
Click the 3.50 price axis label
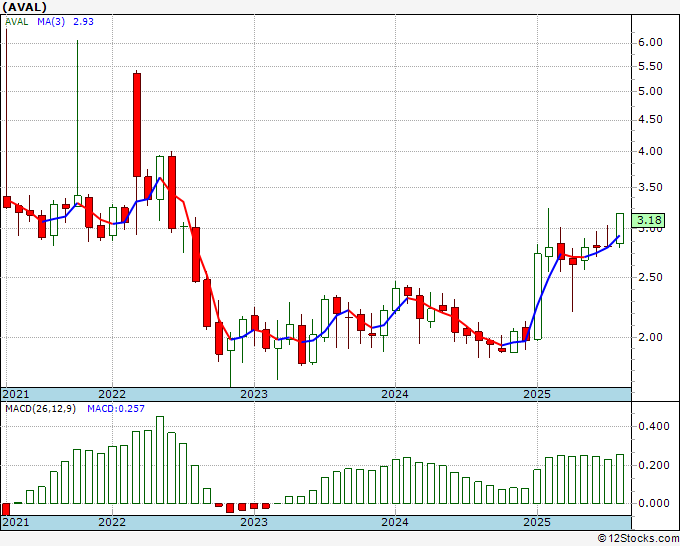650,187
